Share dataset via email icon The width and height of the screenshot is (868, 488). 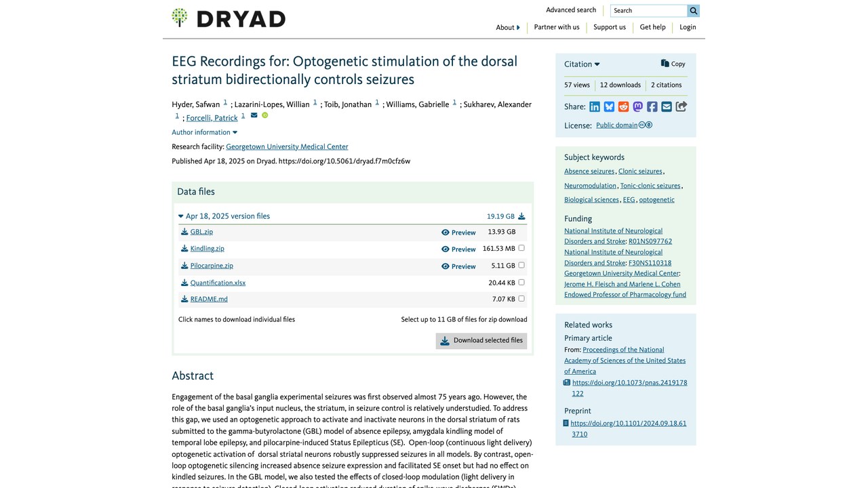(x=667, y=106)
